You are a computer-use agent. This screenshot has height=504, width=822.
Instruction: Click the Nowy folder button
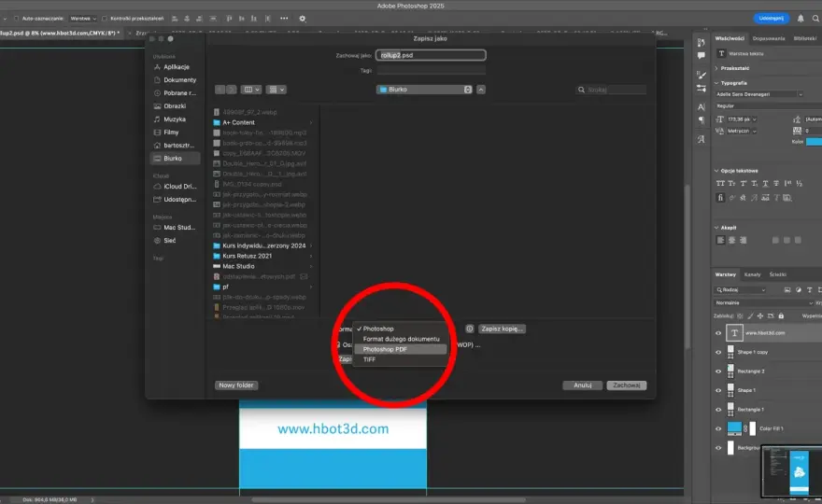pos(236,385)
